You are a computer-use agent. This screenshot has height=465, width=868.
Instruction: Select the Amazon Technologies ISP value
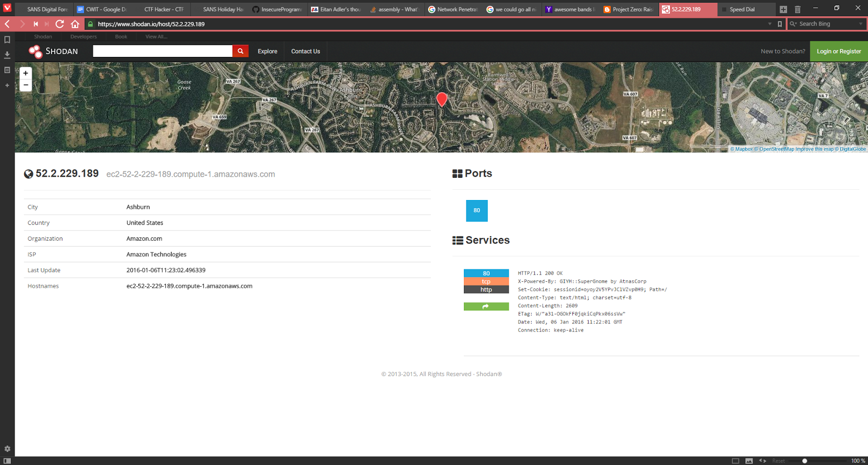tap(156, 254)
